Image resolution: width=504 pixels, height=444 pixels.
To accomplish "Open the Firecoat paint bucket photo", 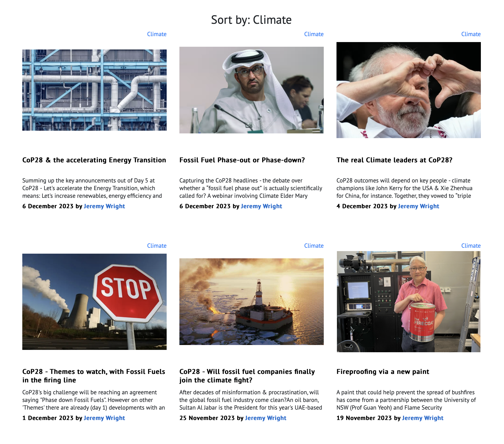I will [x=409, y=302].
